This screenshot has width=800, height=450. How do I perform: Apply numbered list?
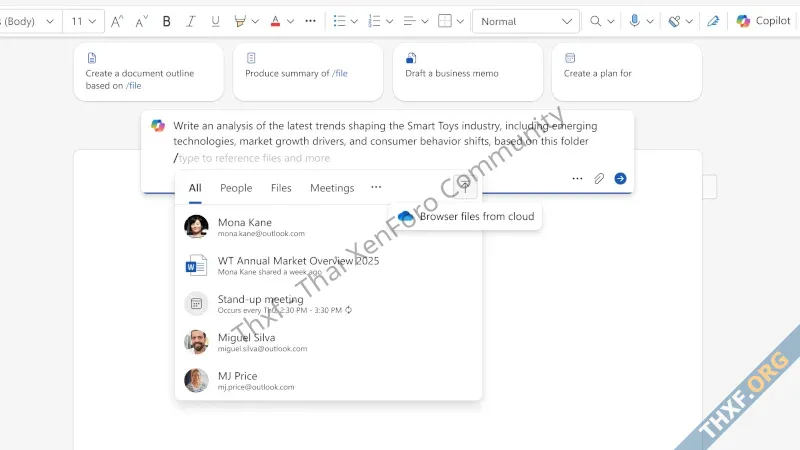[x=374, y=21]
